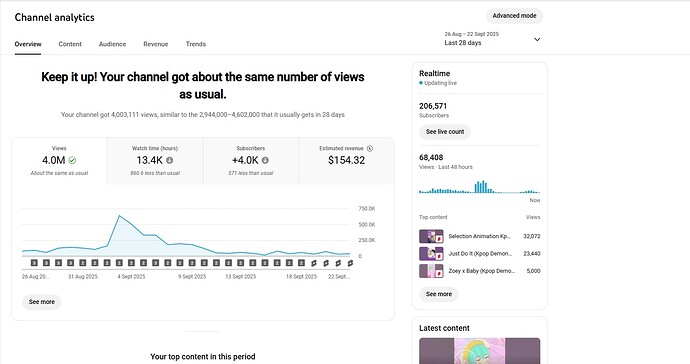The height and width of the screenshot is (364, 690).
Task: Click the 206,571 subscribers count
Action: click(x=433, y=106)
